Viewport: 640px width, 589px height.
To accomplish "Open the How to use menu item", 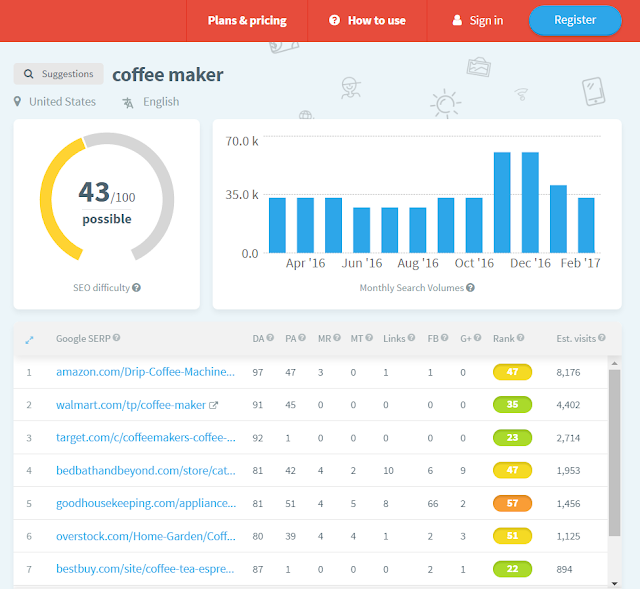I will [367, 20].
